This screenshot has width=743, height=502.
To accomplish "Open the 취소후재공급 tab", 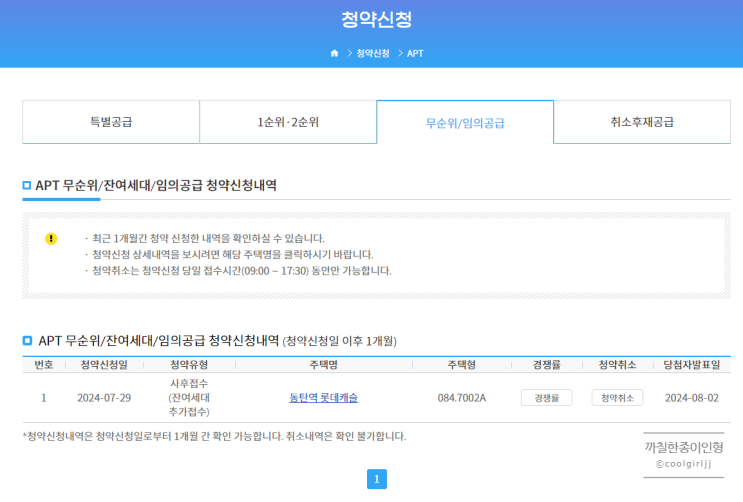I will tap(642, 122).
